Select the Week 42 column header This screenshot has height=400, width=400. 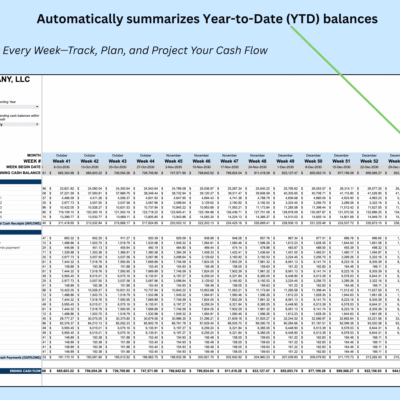(90, 161)
